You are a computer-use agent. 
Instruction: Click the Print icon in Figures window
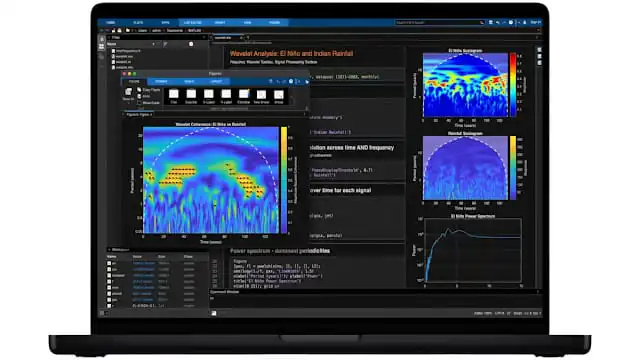coord(139,96)
